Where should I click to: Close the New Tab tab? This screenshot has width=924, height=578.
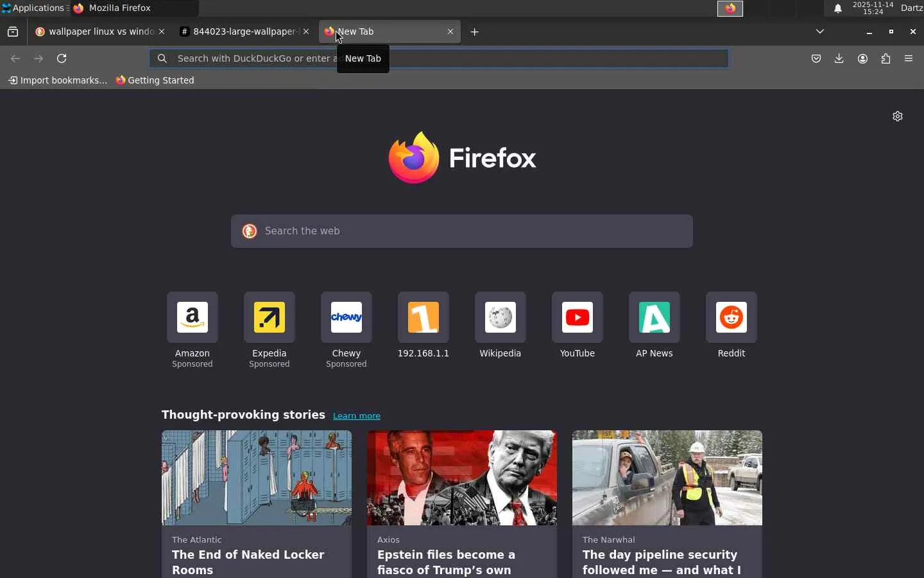pyautogui.click(x=450, y=31)
